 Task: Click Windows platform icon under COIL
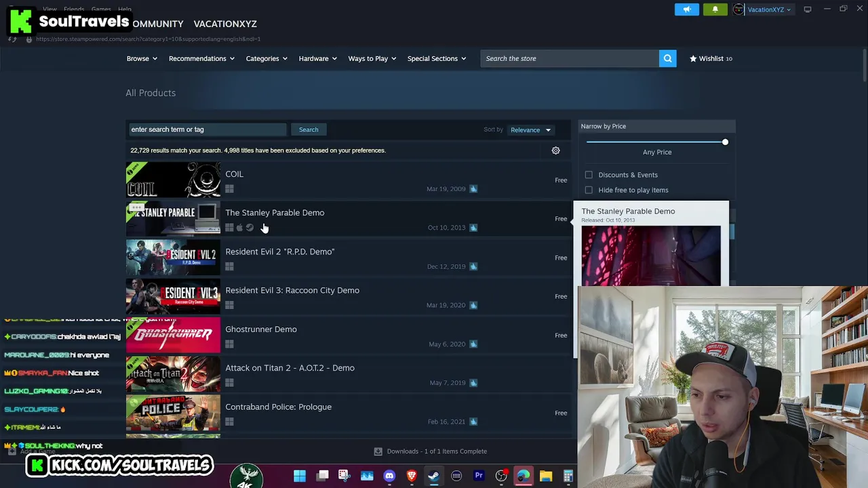pos(229,189)
